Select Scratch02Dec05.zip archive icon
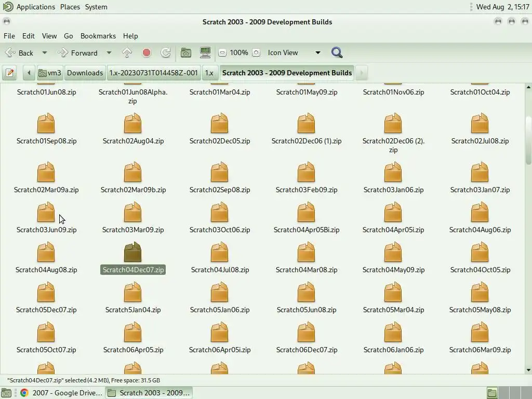 click(x=220, y=123)
